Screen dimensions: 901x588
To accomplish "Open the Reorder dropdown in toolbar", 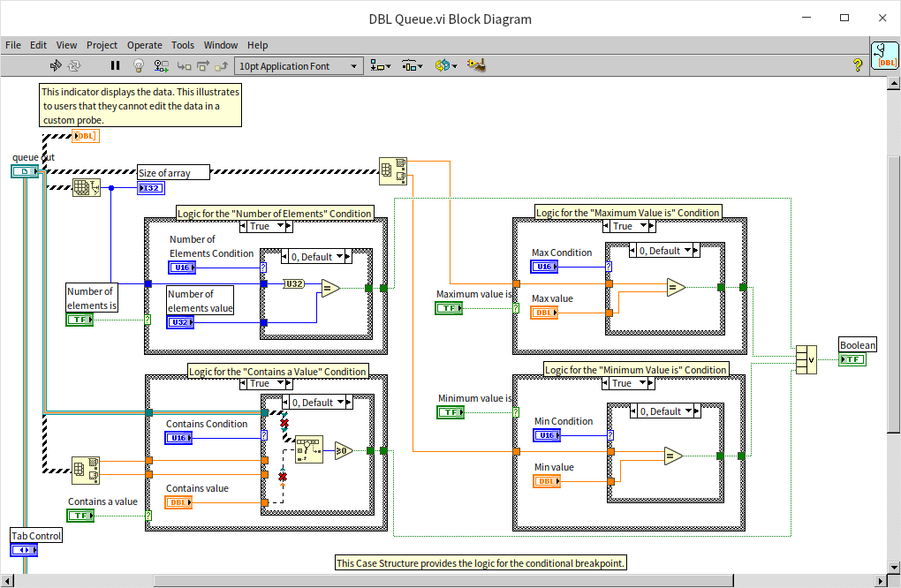I will click(444, 66).
